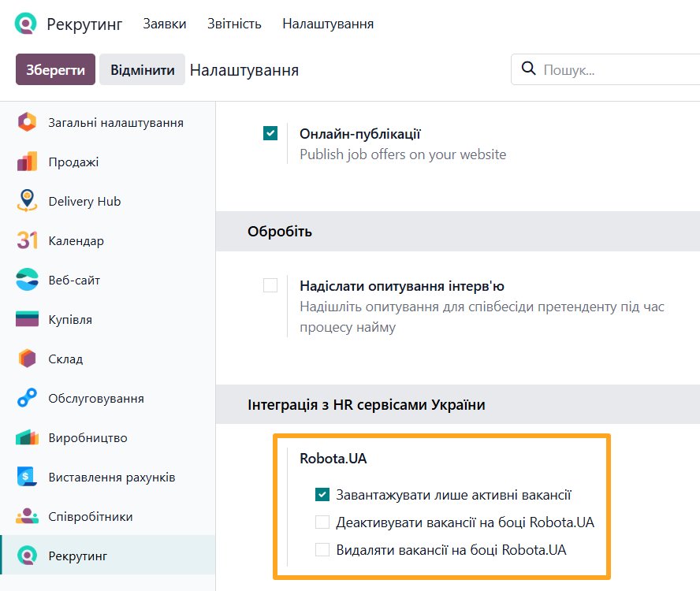Click the Налаштування breadcrumb title
Viewport: 700px width, 591px height.
tap(244, 70)
